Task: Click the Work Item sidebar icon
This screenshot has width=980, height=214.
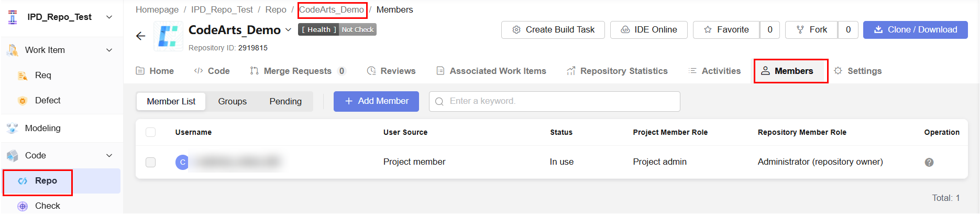Action: tap(13, 50)
